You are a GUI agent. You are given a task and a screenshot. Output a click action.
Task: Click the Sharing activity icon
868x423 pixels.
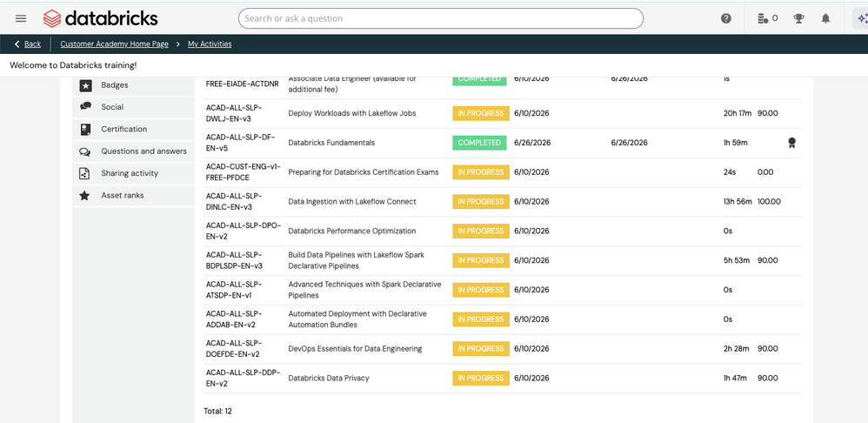coord(85,173)
